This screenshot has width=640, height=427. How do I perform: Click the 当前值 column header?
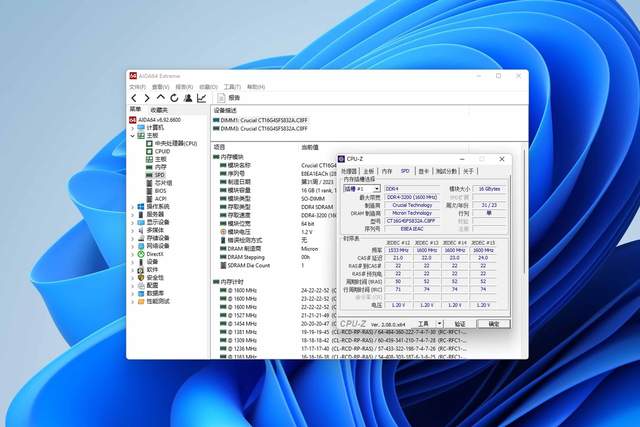pos(310,147)
